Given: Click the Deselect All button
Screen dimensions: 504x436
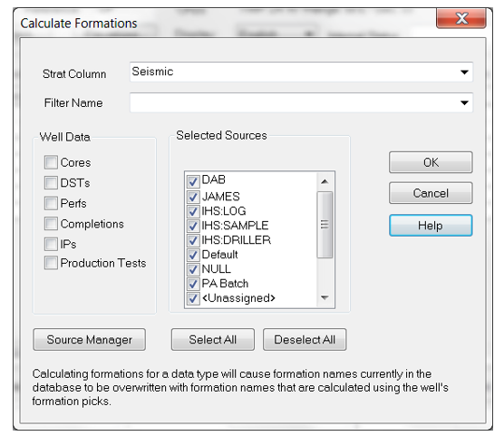Looking at the screenshot, I should tap(305, 340).
